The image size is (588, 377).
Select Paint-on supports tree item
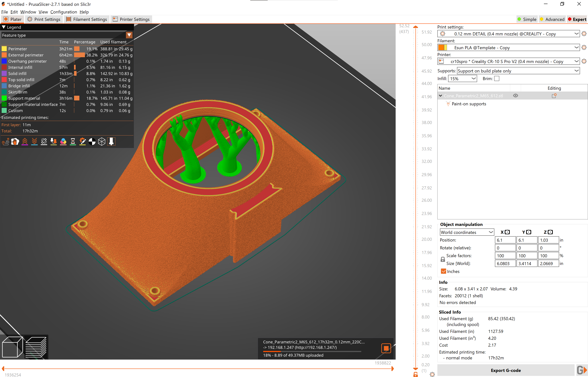pos(469,104)
